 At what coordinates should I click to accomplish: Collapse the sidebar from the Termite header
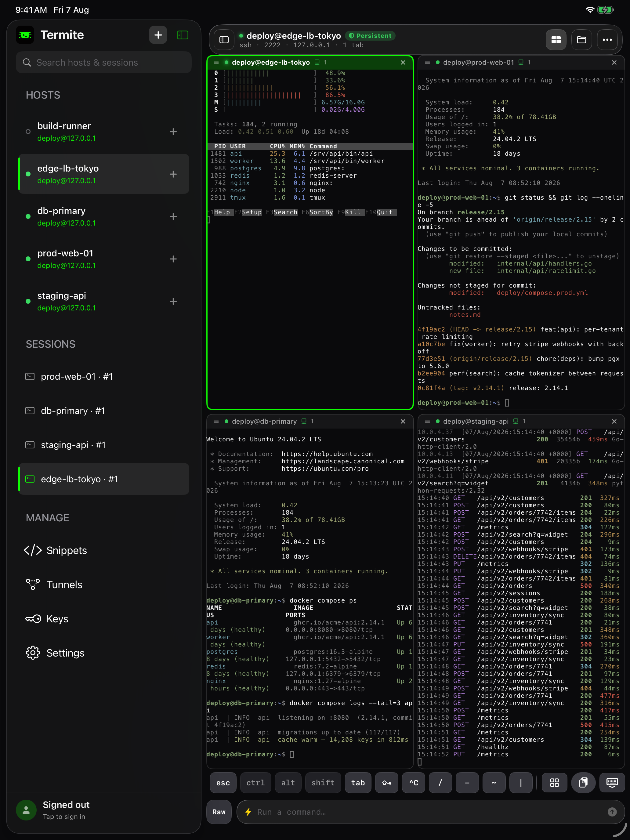pyautogui.click(x=183, y=35)
